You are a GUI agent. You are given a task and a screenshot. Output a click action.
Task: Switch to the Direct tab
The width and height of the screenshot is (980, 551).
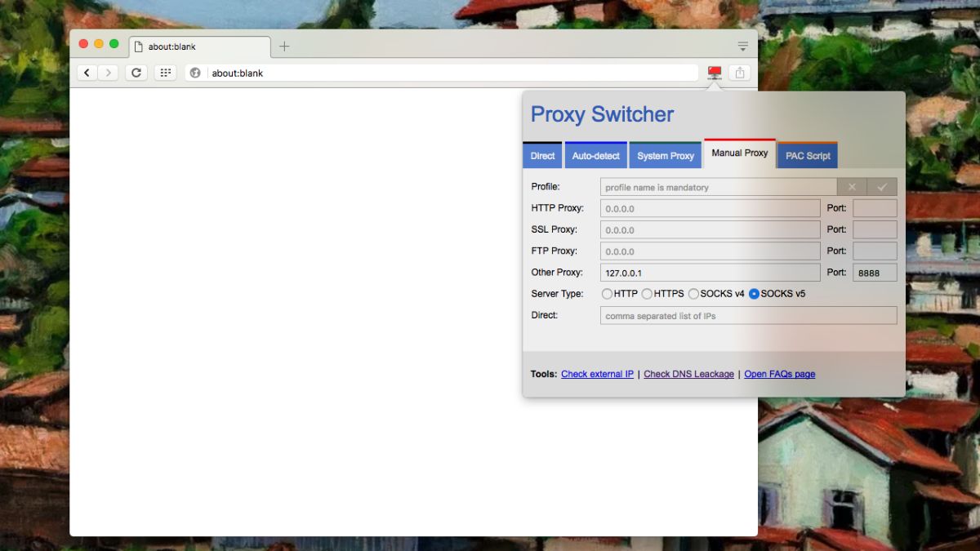coord(542,155)
